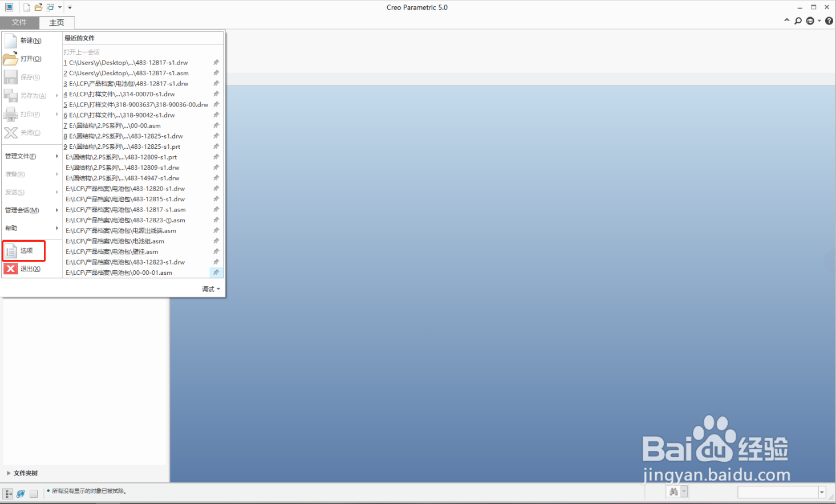836x504 pixels.
Task: Open the dropdown arrow next to binoculars
Action: 684,491
